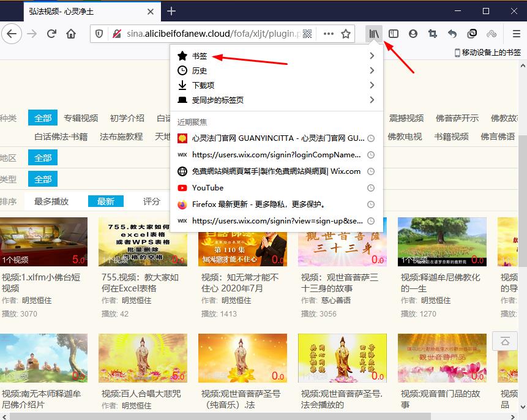527x420 pixels.
Task: Select the 全部 filter in 种类 row
Action: [x=43, y=118]
